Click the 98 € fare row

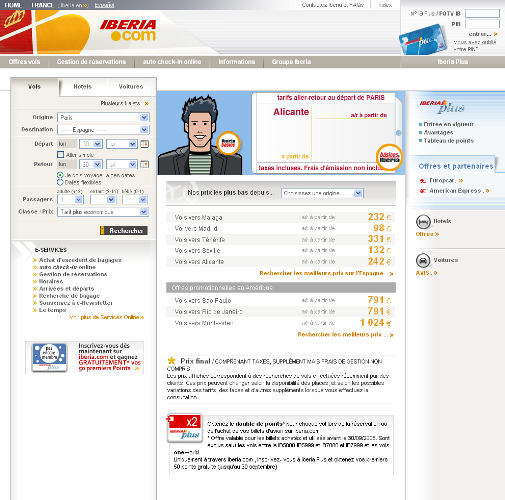click(x=281, y=228)
